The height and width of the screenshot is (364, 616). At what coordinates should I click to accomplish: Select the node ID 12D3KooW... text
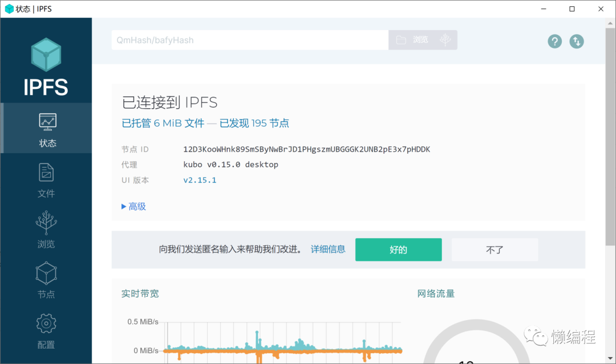[x=306, y=149]
